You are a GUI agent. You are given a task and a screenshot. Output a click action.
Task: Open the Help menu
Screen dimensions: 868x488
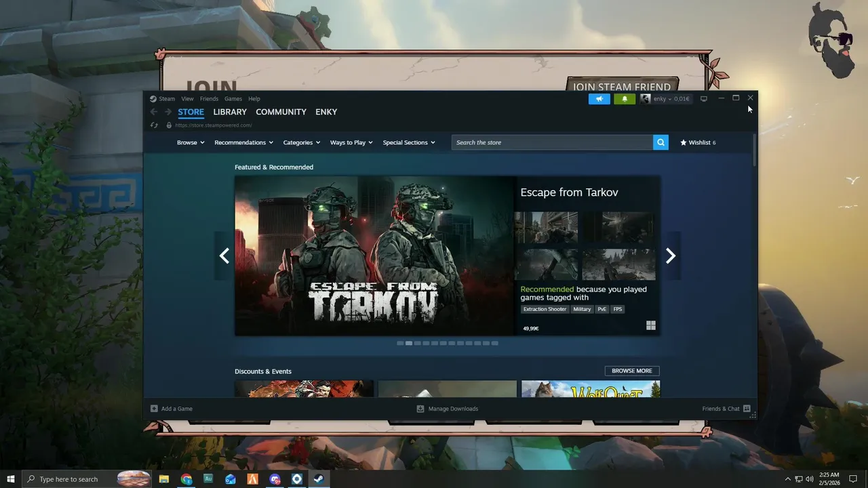pos(254,99)
